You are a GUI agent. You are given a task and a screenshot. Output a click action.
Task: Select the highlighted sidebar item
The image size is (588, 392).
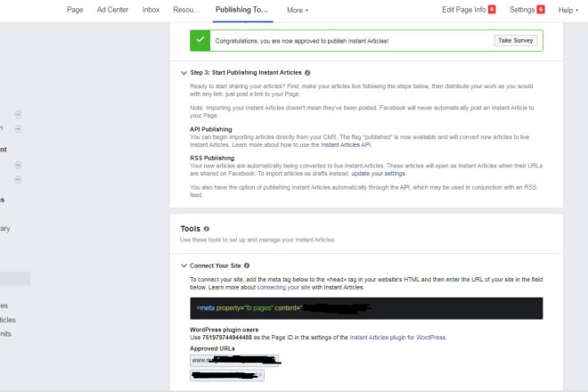15,279
